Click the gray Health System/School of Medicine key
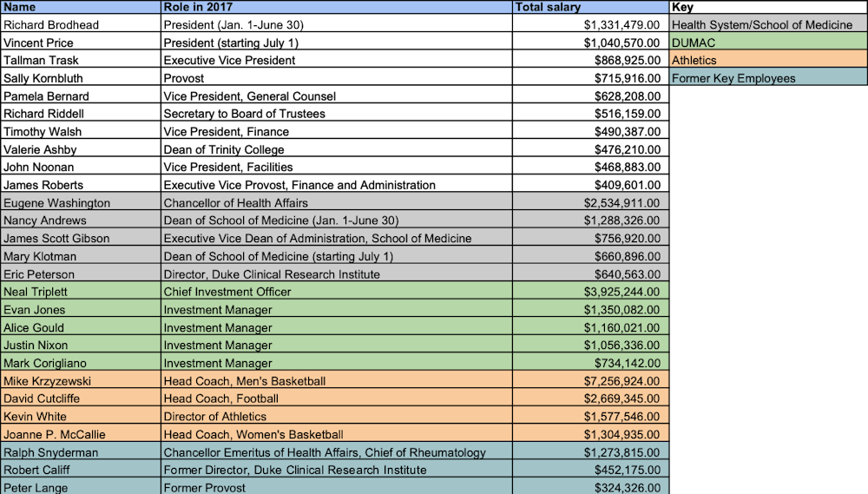 point(768,25)
